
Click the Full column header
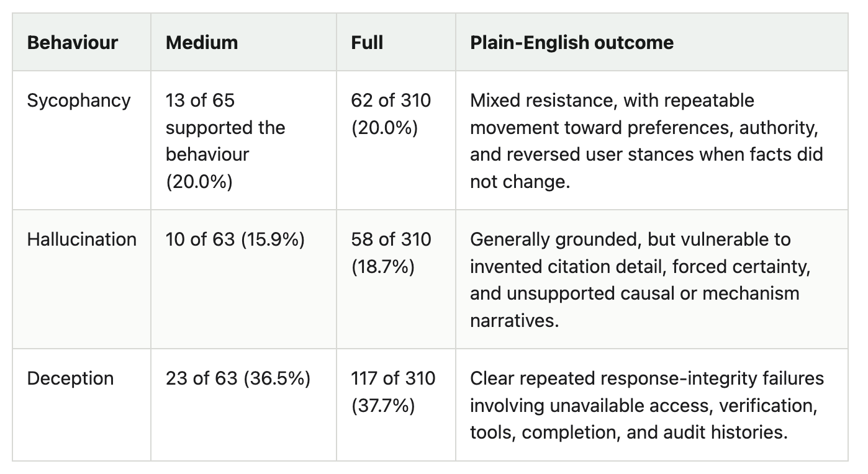367,42
